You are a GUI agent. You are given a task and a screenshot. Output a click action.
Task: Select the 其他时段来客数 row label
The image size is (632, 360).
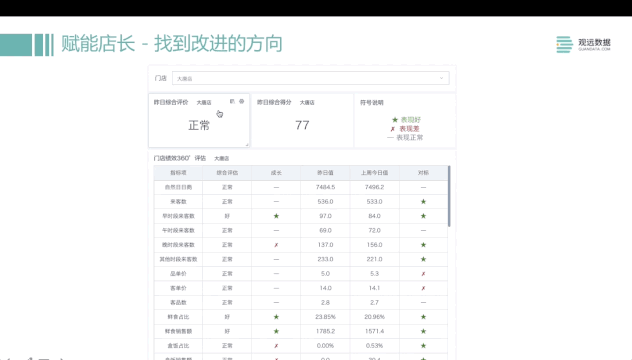point(178,259)
